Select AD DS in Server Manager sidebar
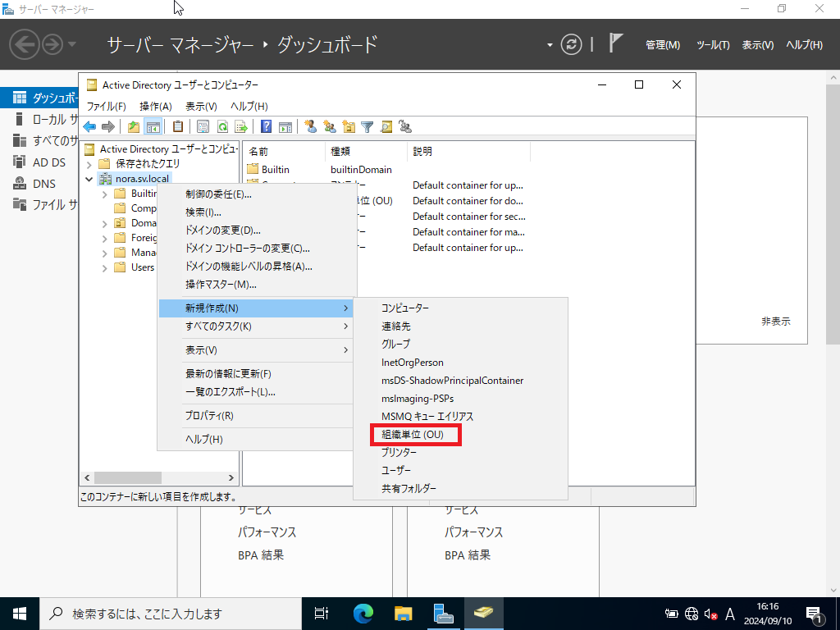 (39, 162)
